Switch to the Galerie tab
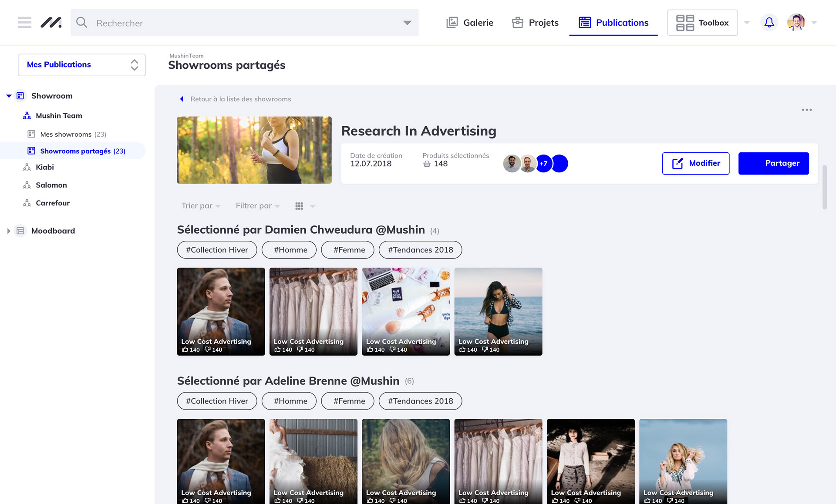The height and width of the screenshot is (504, 836). click(470, 23)
